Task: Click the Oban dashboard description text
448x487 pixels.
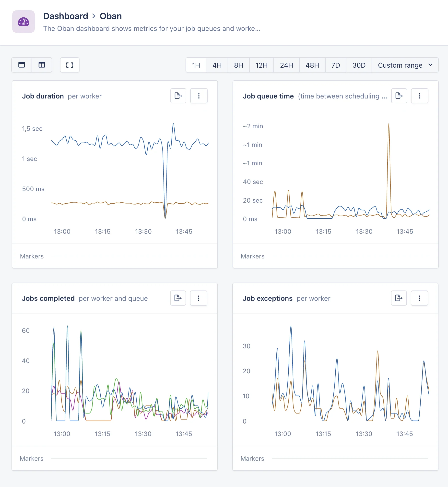Action: (x=152, y=29)
